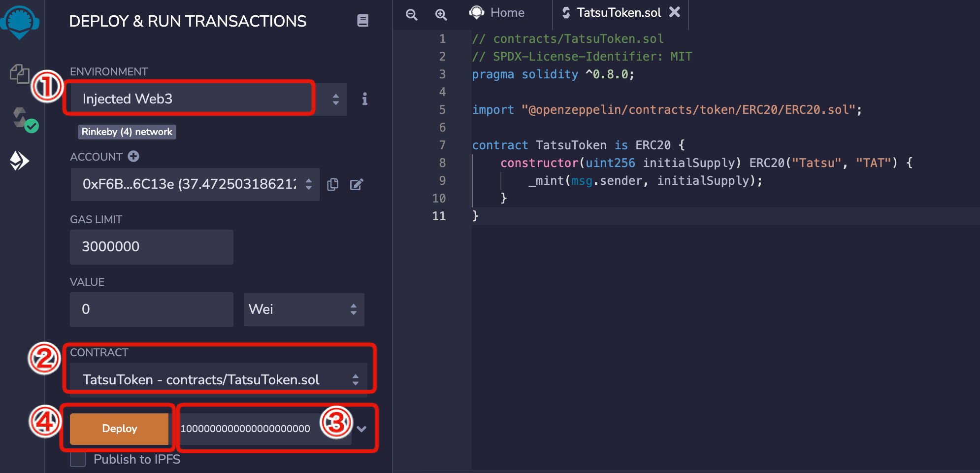
Task: Click the environment info icon
Action: pyautogui.click(x=365, y=99)
